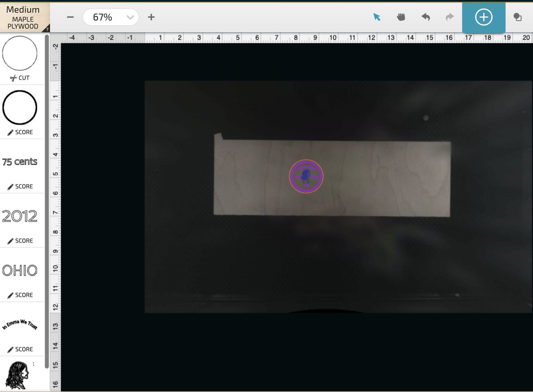533x392 pixels.
Task: Click the undo arrow
Action: [x=425, y=17]
